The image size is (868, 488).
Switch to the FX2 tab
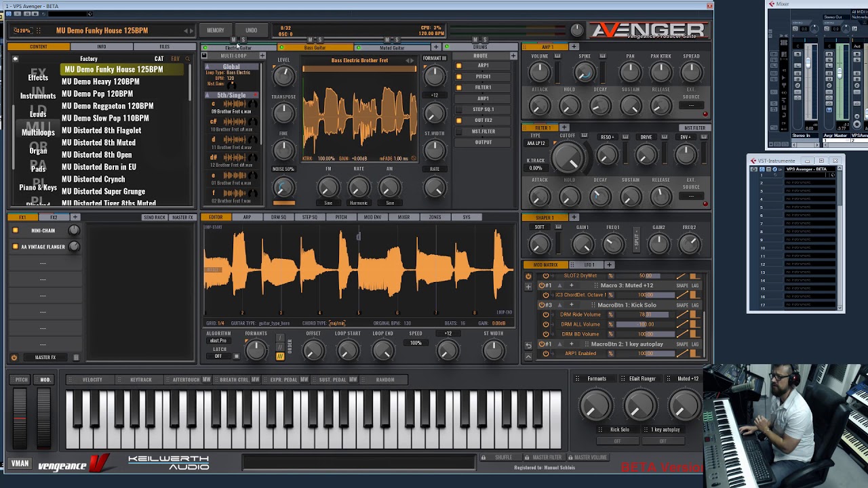coord(54,217)
